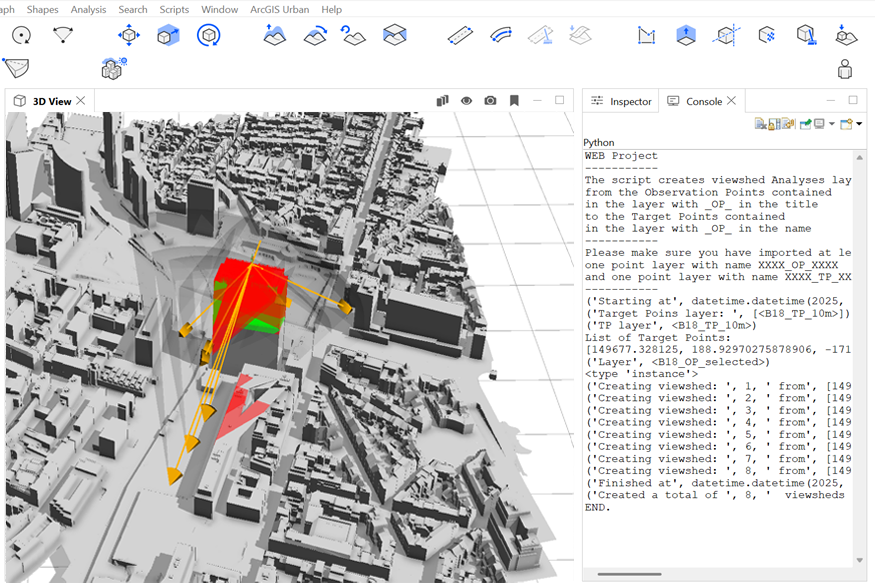Image resolution: width=875 pixels, height=588 pixels.
Task: Open bookmarks in the 3D View toolbar
Action: coord(514,100)
